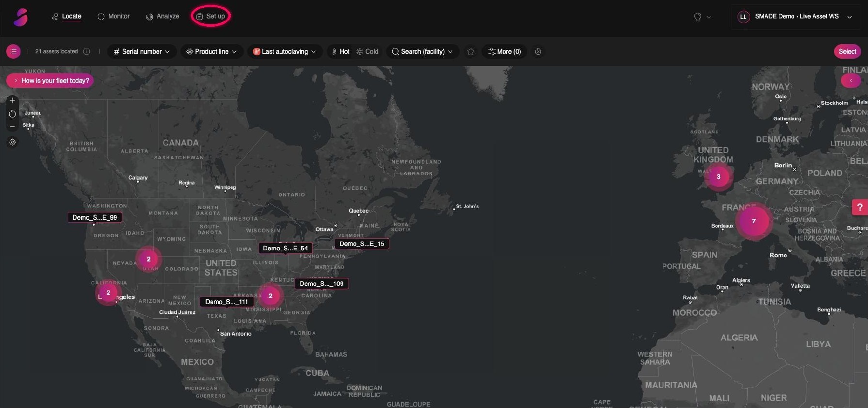The image size is (868, 408).
Task: Toggle the Cold temperature filter
Action: (x=368, y=51)
